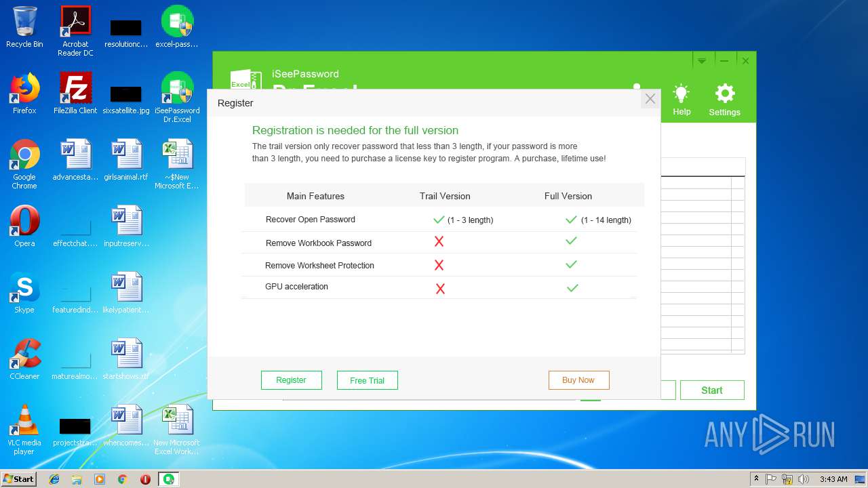Click the 'Trail Version' column header
The height and width of the screenshot is (488, 868).
(x=445, y=196)
